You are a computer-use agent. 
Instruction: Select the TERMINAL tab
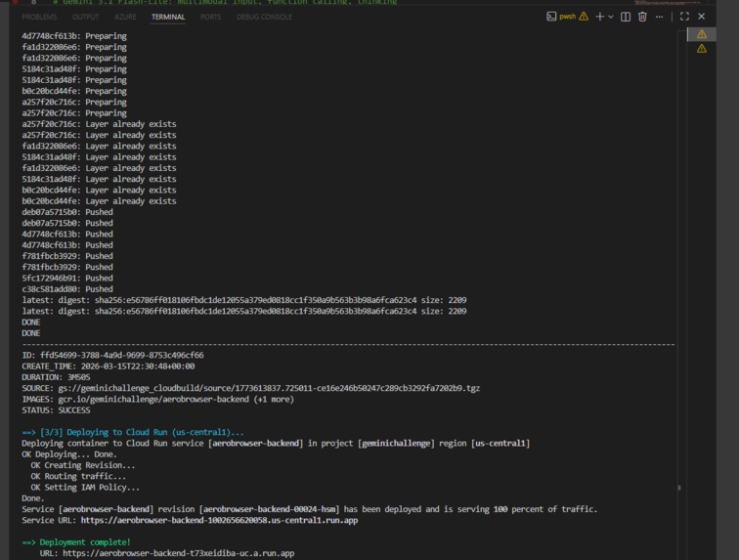point(168,17)
